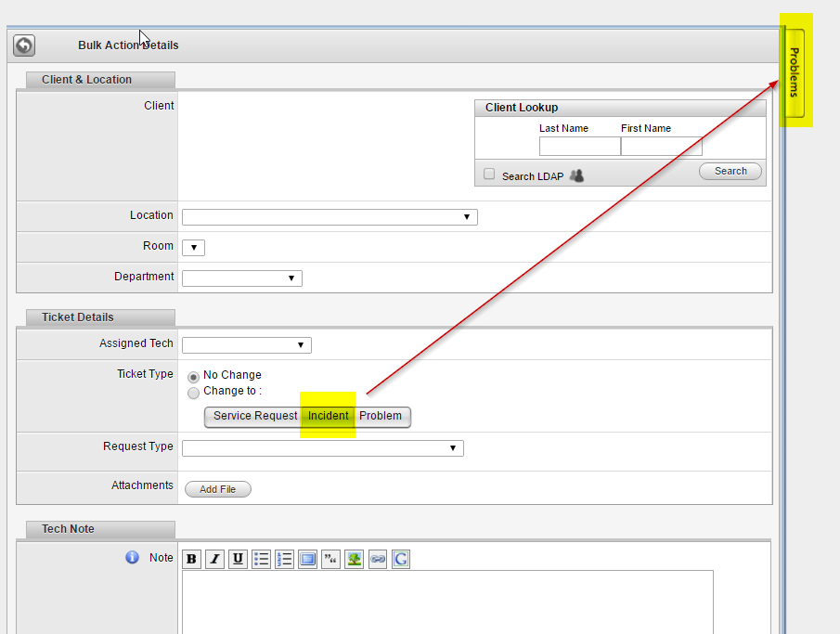Viewport: 840px width, 634px height.
Task: Click the First Name input field
Action: pyautogui.click(x=662, y=147)
